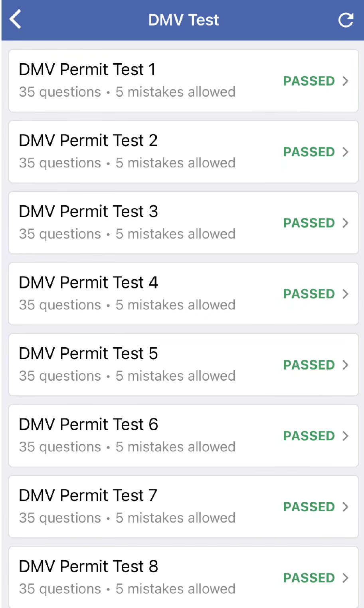Click the Test 8 chevron arrow
This screenshot has width=364, height=608.
(346, 578)
